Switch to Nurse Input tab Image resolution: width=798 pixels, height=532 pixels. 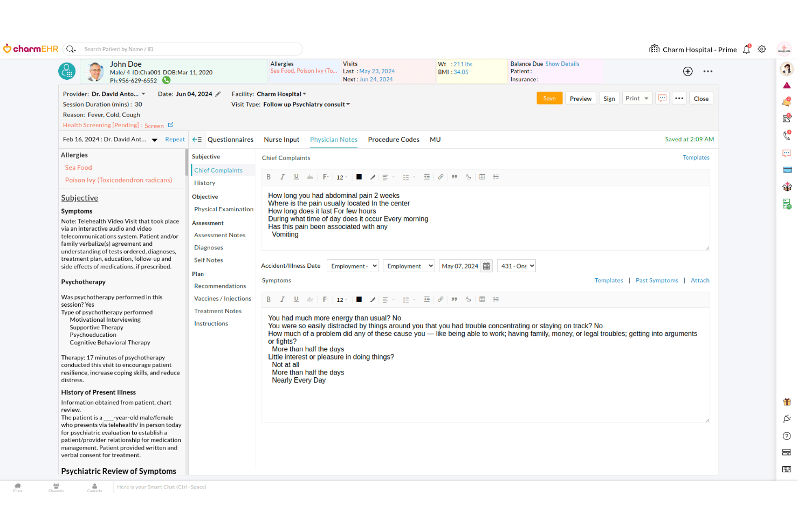[281, 140]
